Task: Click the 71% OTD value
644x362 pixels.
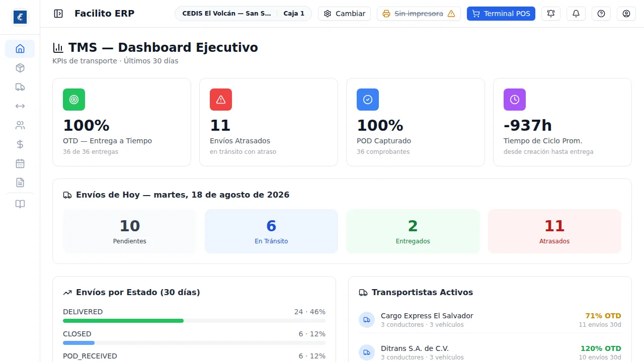Action: point(603,316)
